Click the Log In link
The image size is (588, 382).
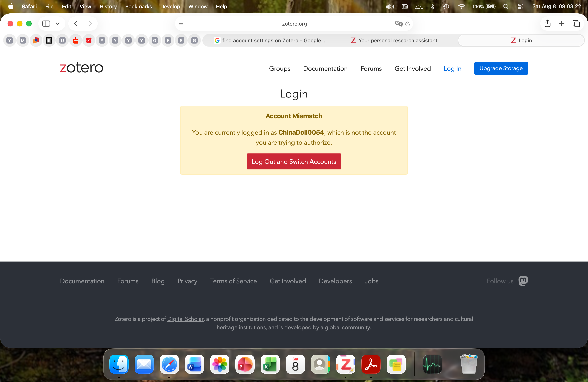453,69
